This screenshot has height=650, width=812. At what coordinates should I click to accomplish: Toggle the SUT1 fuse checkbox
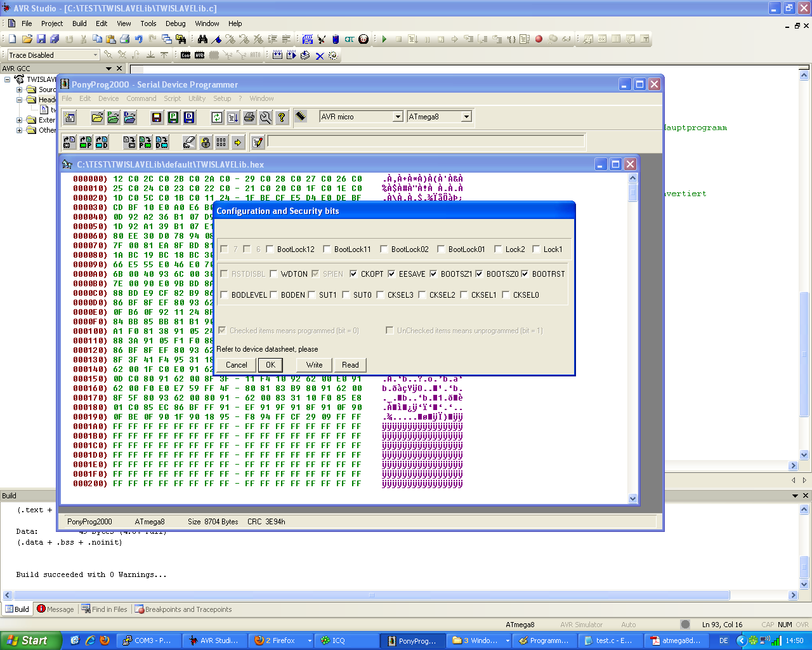pos(311,295)
